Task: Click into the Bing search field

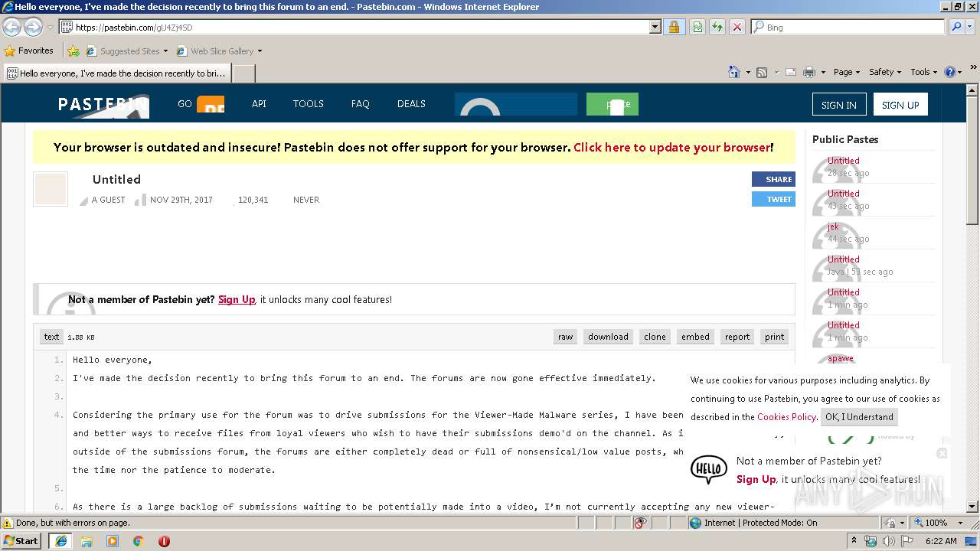Action: [x=848, y=27]
